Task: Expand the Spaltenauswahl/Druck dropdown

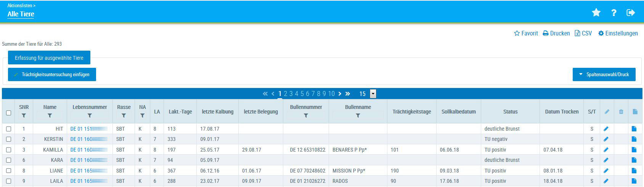Action: (x=604, y=75)
